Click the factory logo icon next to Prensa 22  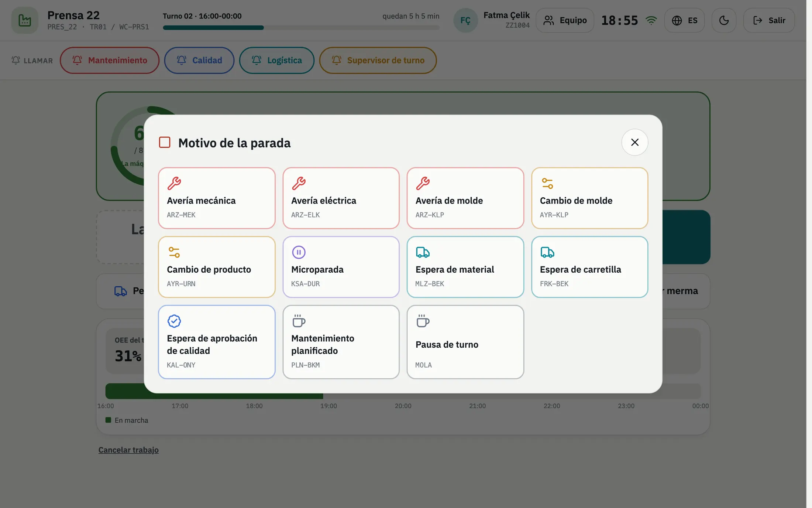(x=25, y=20)
